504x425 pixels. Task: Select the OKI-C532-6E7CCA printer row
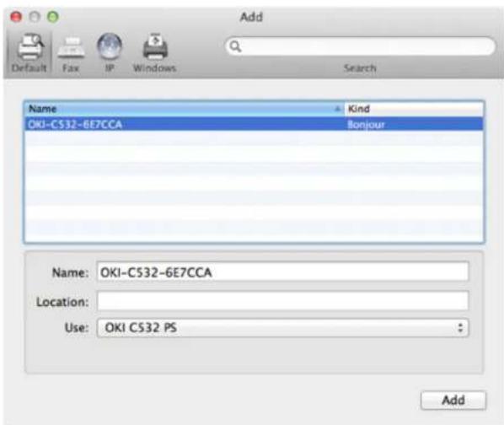pos(254,124)
